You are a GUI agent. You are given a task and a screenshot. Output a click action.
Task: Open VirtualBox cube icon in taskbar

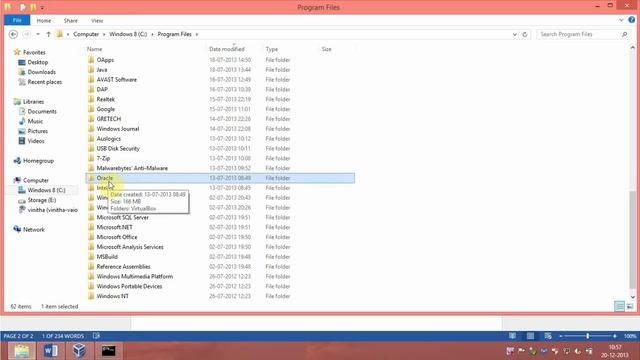79,351
